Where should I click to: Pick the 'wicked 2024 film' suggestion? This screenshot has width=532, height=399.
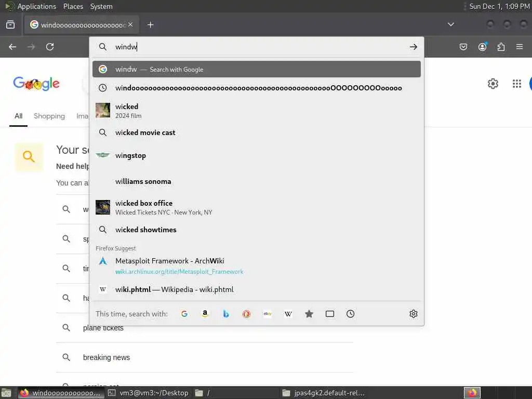257,111
